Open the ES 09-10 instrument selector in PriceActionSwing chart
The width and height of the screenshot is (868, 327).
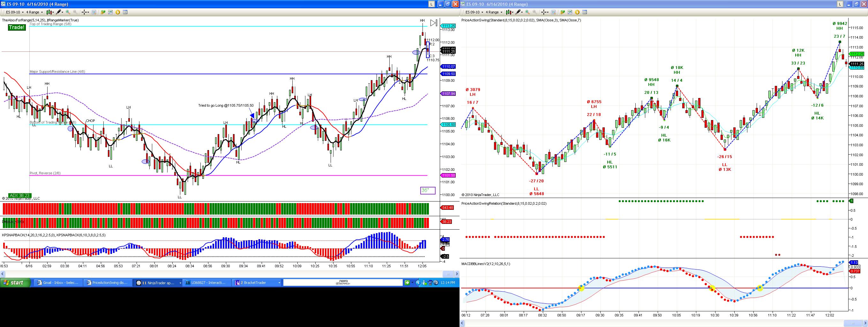tap(474, 12)
